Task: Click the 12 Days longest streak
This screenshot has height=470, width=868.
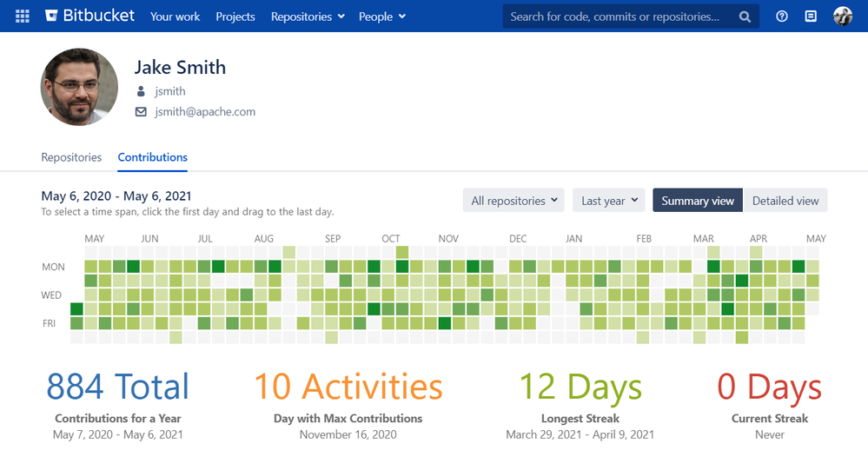Action: [580, 387]
